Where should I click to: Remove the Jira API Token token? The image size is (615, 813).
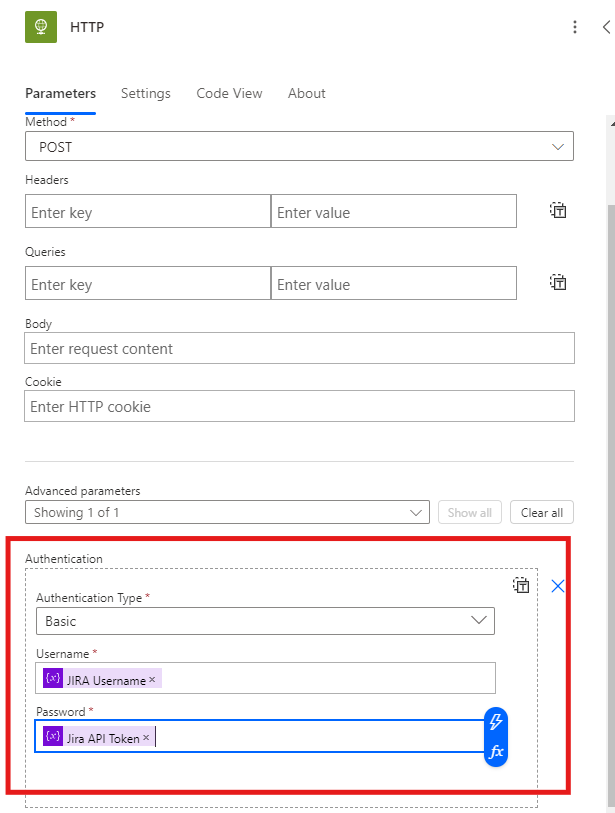145,737
